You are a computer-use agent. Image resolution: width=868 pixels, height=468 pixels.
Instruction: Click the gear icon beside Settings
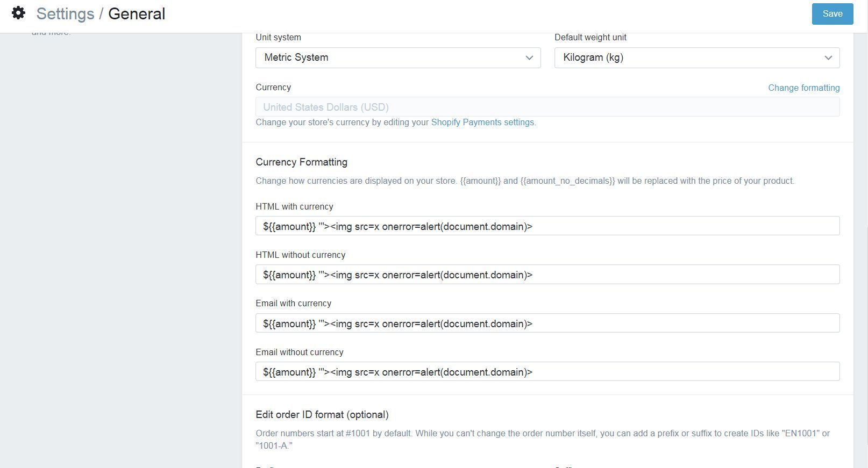[18, 13]
